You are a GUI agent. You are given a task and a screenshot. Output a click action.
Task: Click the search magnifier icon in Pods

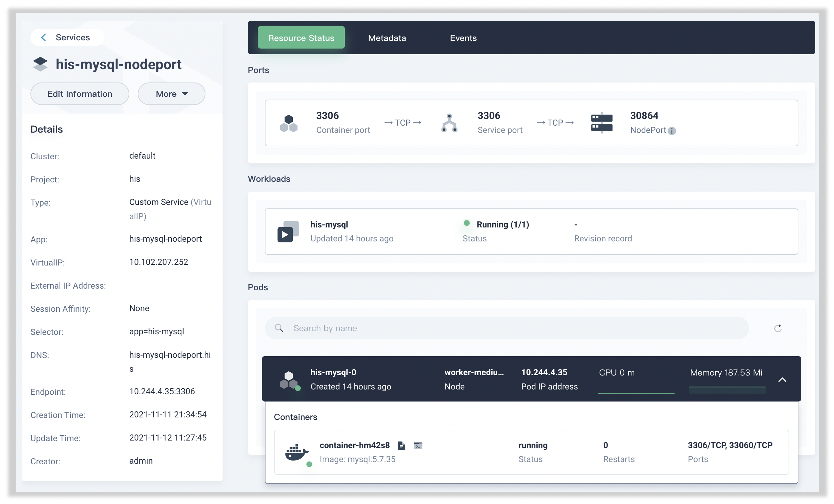point(279,328)
